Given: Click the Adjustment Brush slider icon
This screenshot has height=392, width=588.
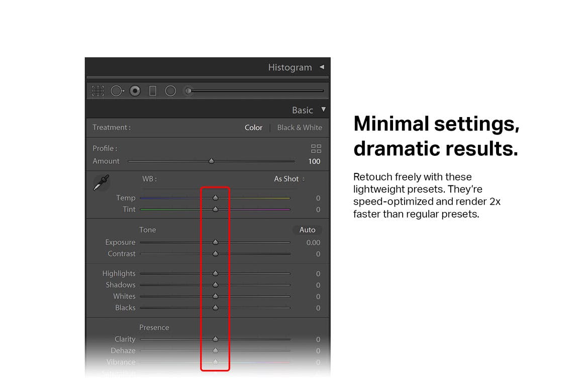Looking at the screenshot, I should pyautogui.click(x=188, y=91).
